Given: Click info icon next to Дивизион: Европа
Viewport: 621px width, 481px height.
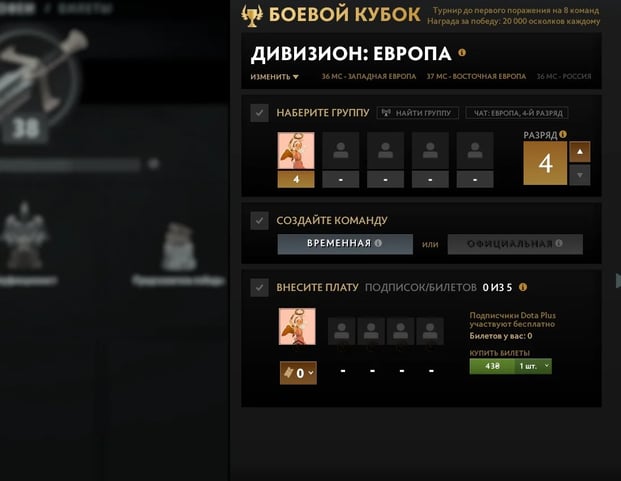Looking at the screenshot, I should 462,52.
